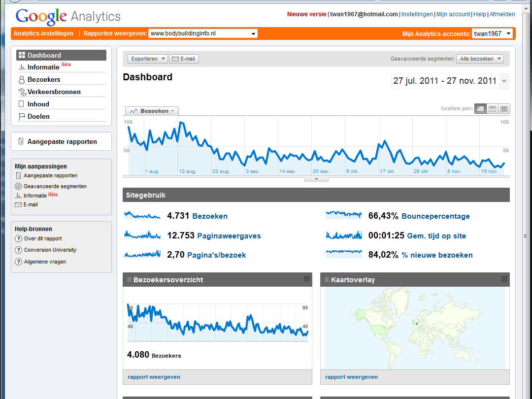Image resolution: width=532 pixels, height=399 pixels.
Task: Click rapport weergeven under Kaartoverlay
Action: (352, 377)
